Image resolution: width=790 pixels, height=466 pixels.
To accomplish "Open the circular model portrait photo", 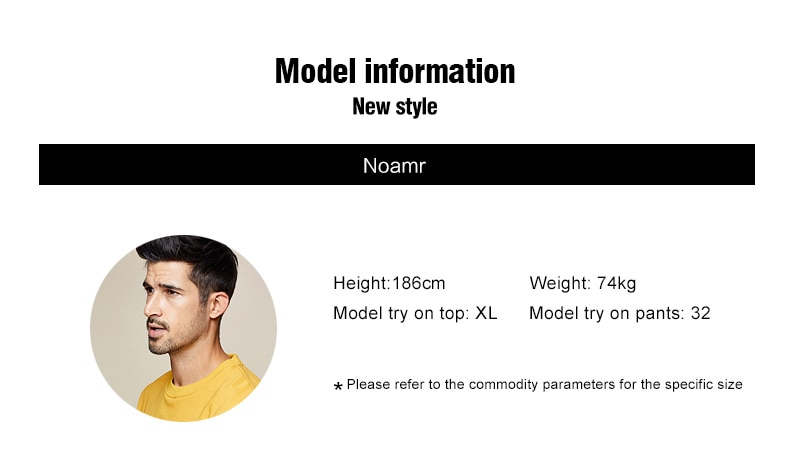I will coord(183,328).
